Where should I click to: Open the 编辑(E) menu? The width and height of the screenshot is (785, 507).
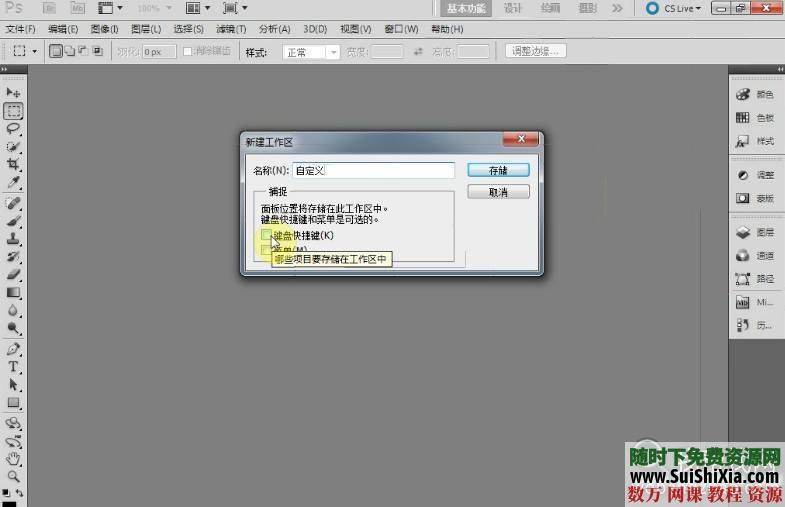coord(63,29)
